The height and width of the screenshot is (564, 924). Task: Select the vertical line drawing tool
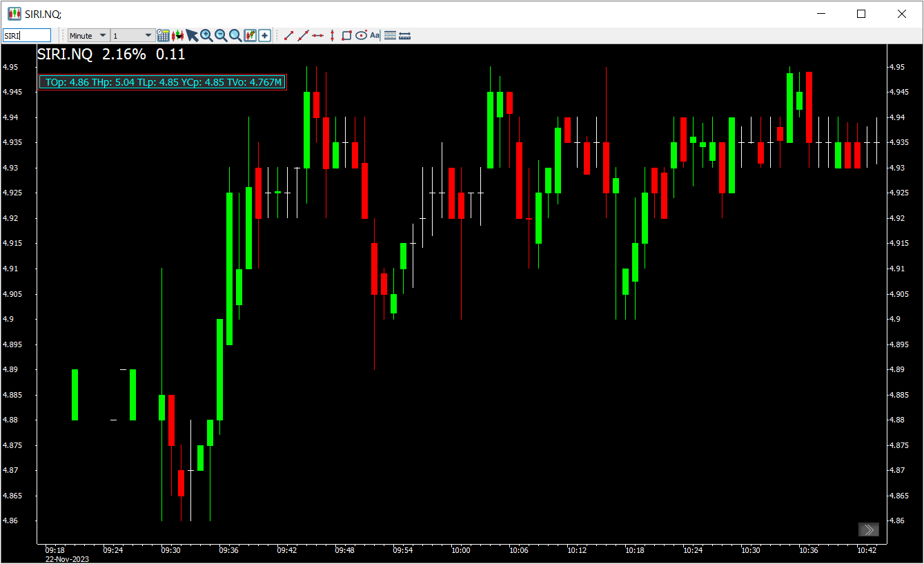tap(332, 35)
